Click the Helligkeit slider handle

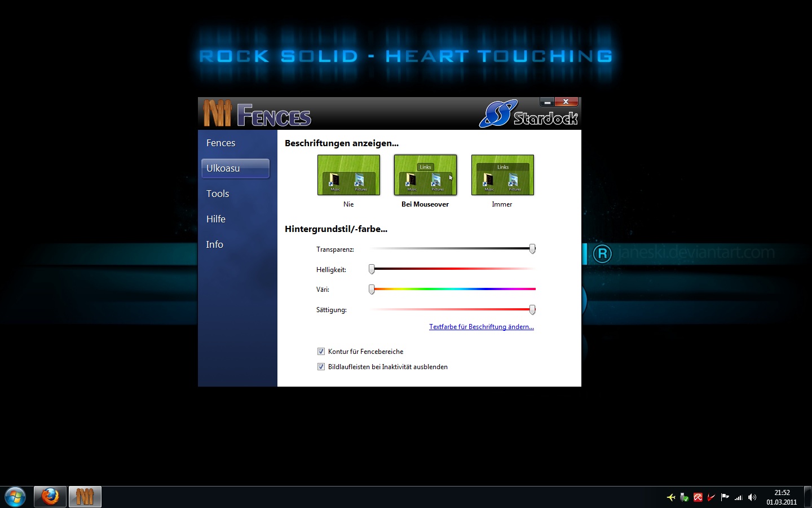[x=372, y=269]
